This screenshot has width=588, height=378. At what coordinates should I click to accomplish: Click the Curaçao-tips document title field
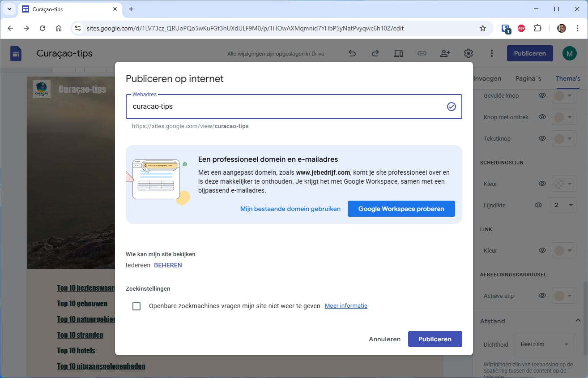click(x=64, y=53)
